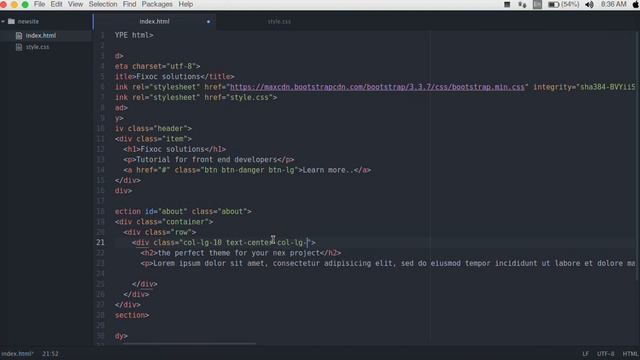Collapse the newsite project folder
This screenshot has width=640, height=360.
point(3,21)
